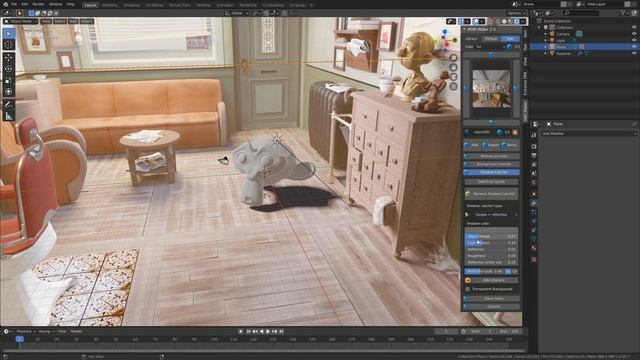The image size is (640, 360).
Task: Toggle visibility of Plane in outliner
Action: [x=634, y=47]
